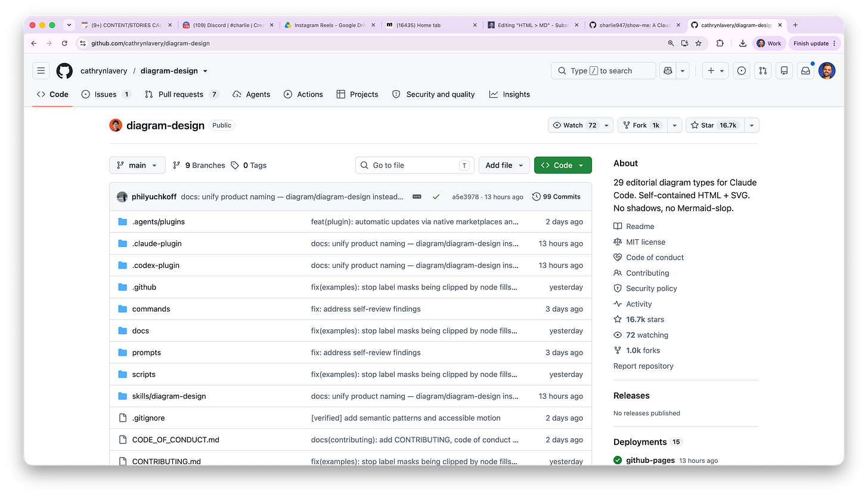This screenshot has width=868, height=497.
Task: Open the issues icon in GitHub header
Action: (741, 70)
